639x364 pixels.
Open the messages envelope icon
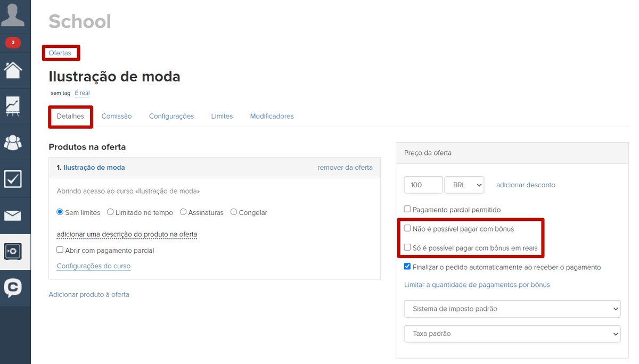coord(13,216)
